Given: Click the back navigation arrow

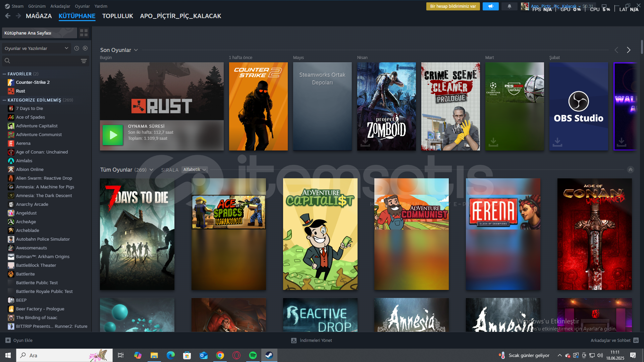Looking at the screenshot, I should click(x=8, y=16).
